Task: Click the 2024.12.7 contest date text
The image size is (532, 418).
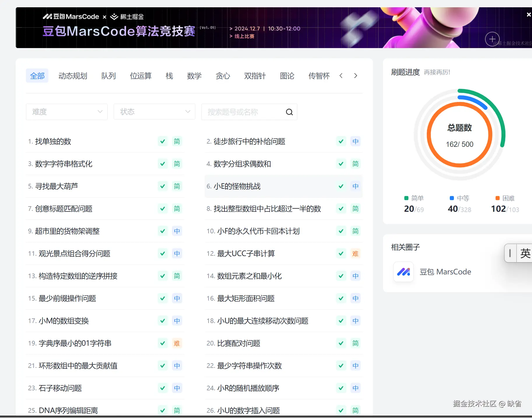Action: (x=247, y=29)
